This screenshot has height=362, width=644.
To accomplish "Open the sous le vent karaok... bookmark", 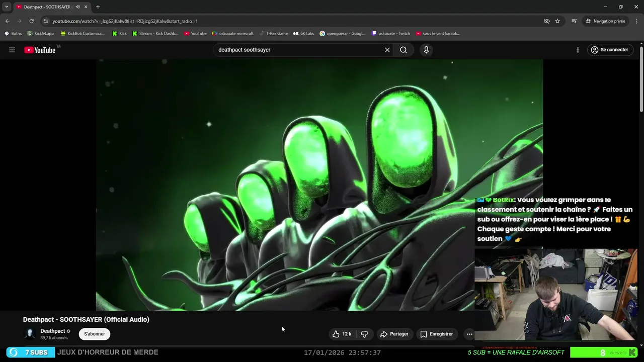I will (x=438, y=34).
